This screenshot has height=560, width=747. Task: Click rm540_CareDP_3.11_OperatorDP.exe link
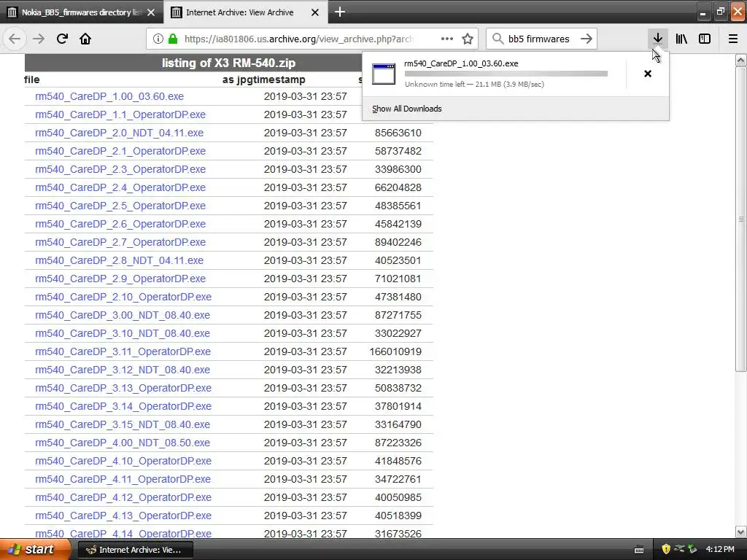pos(123,351)
